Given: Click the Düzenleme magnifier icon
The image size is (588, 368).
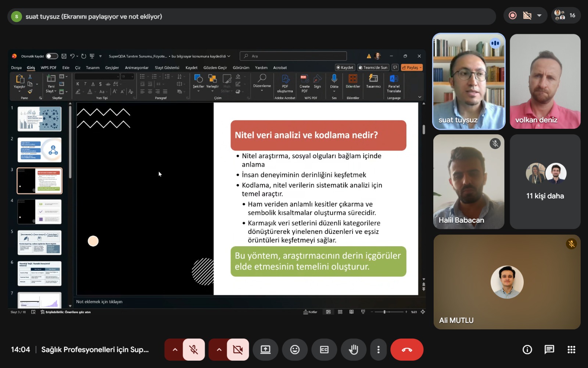Looking at the screenshot, I should [x=262, y=78].
